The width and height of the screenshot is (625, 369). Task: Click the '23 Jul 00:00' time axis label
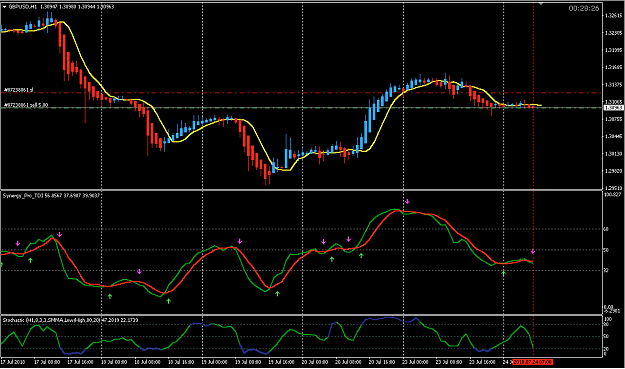415,362
